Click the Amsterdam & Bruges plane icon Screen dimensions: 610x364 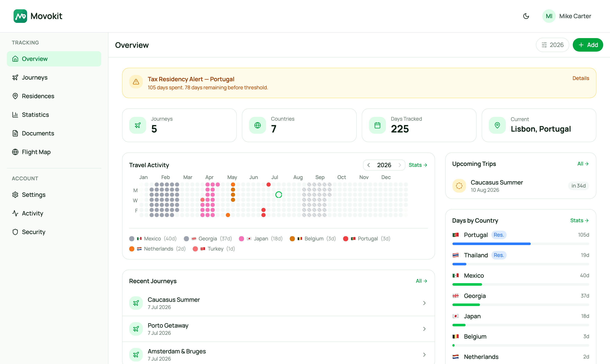pyautogui.click(x=136, y=355)
